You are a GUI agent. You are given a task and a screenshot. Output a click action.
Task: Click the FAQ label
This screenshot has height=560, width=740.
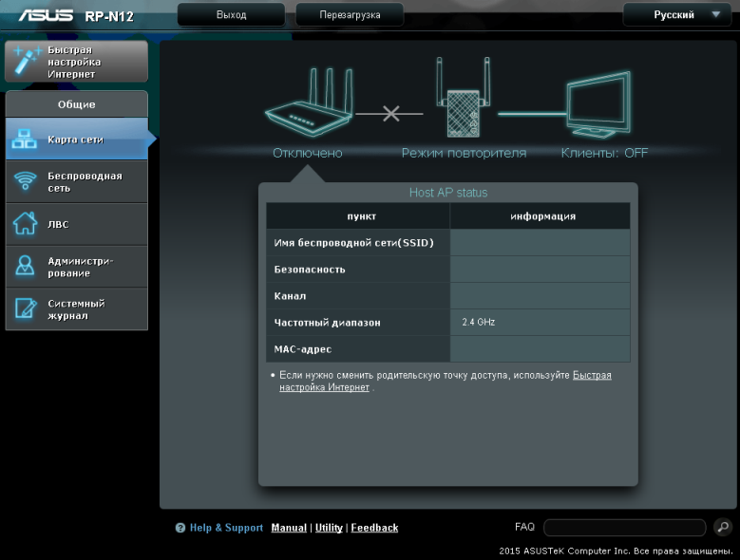524,527
